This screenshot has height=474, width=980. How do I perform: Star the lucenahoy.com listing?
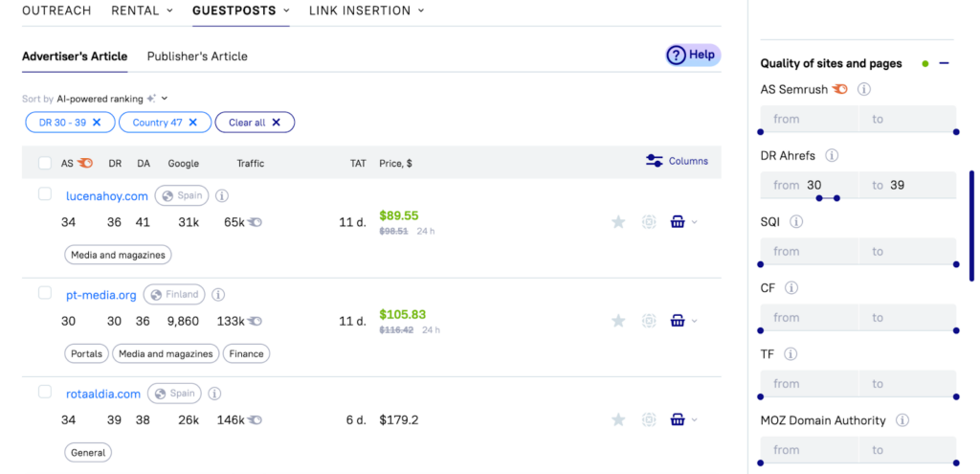tap(618, 222)
